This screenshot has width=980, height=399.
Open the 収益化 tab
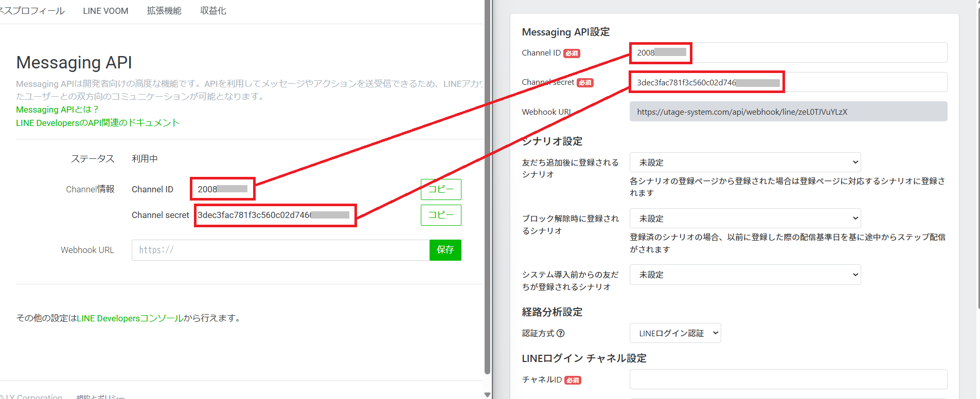coord(213,11)
